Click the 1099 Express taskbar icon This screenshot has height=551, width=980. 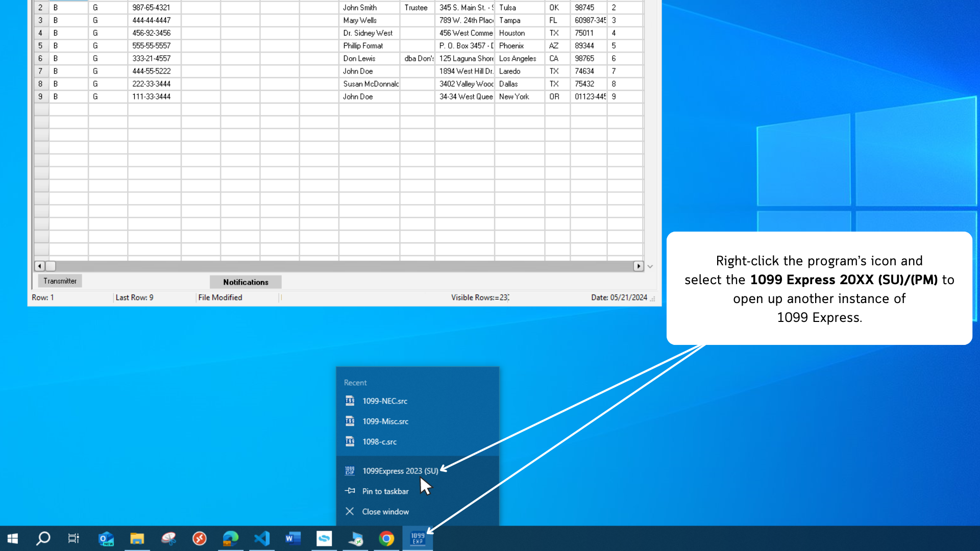point(418,538)
